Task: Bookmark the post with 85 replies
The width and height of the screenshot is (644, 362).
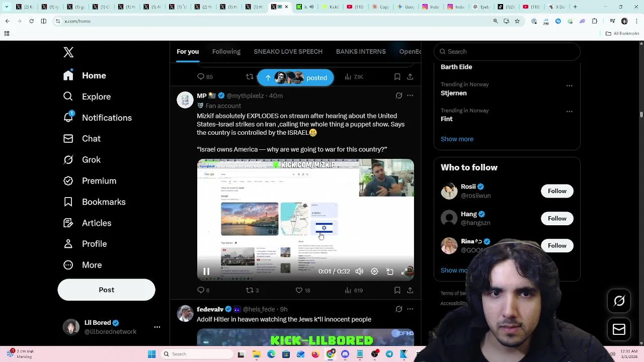Action: (397, 77)
